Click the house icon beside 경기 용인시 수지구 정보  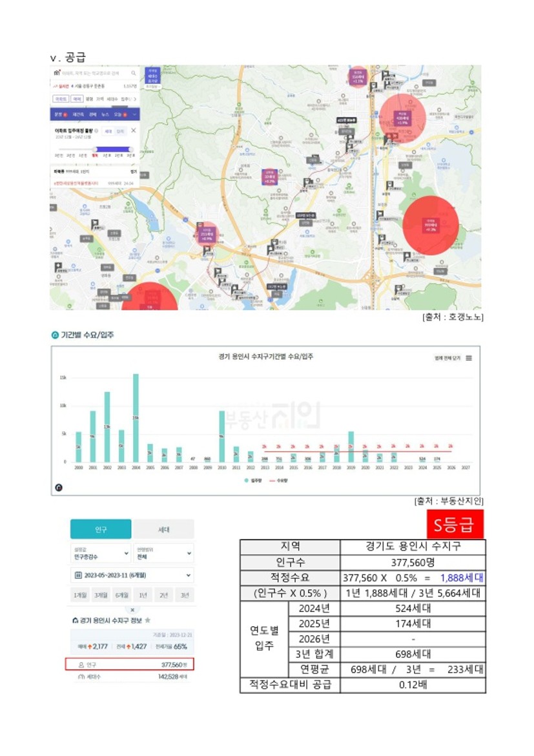point(75,620)
